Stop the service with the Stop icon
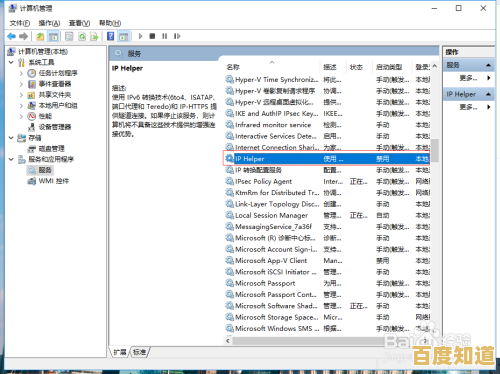The image size is (500, 374). click(x=152, y=36)
